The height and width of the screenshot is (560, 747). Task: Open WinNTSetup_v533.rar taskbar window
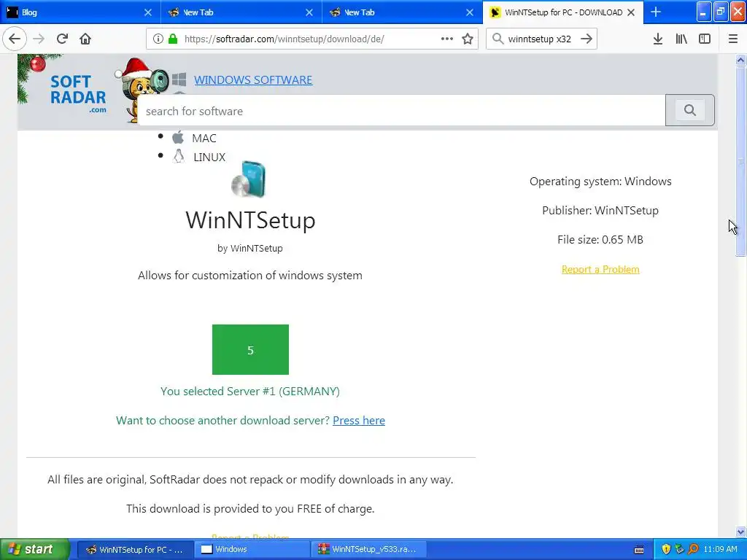368,549
